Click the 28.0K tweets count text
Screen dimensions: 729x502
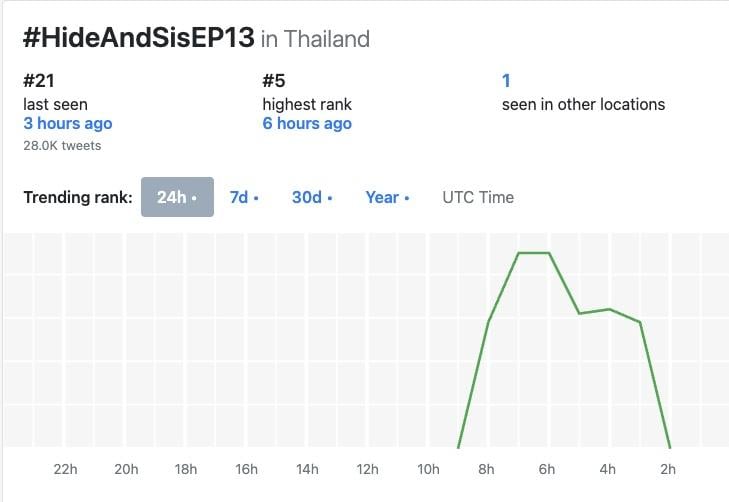coord(62,145)
